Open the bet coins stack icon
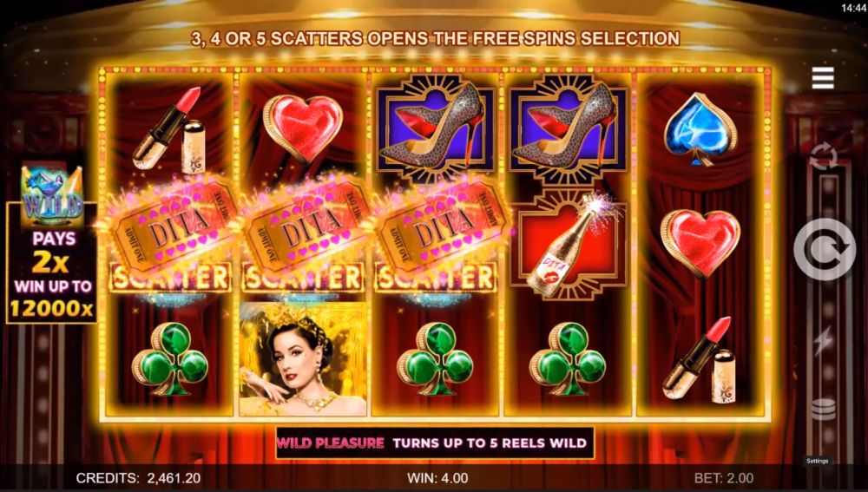Image resolution: width=868 pixels, height=492 pixels. (x=823, y=409)
